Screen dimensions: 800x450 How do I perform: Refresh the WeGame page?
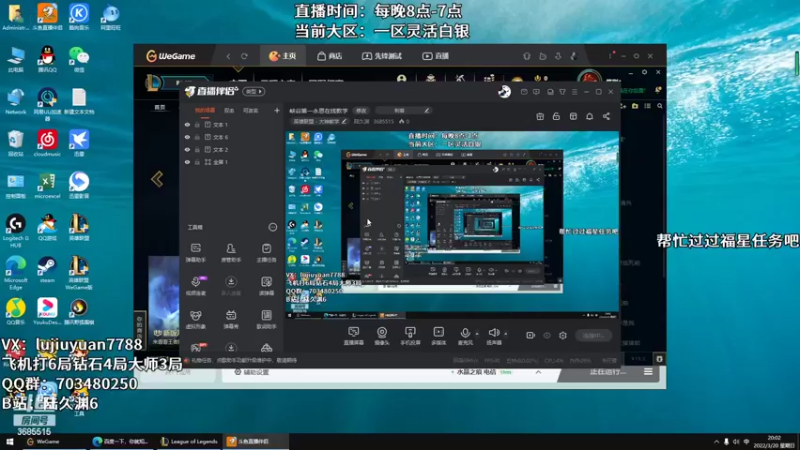tap(244, 56)
